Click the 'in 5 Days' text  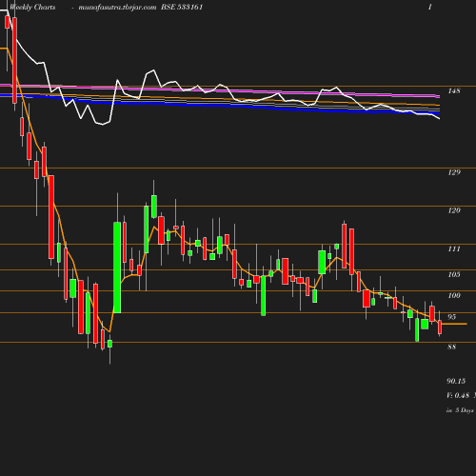pyautogui.click(x=460, y=410)
